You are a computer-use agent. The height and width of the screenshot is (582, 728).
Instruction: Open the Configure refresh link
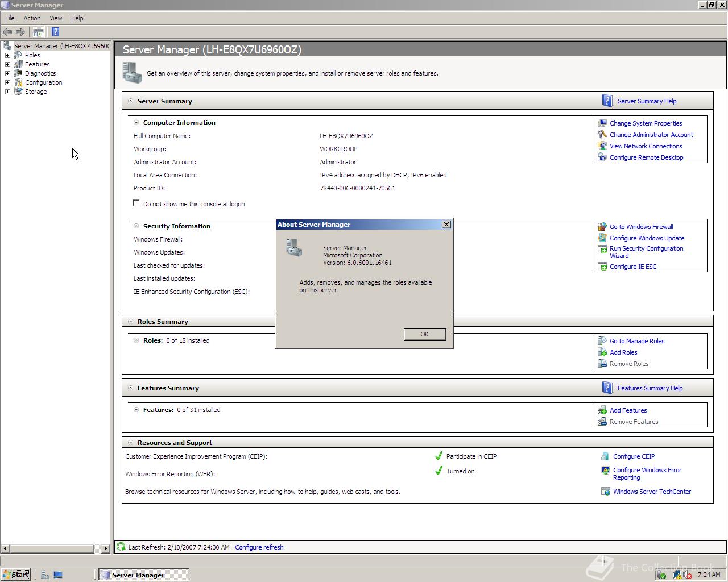pos(259,547)
